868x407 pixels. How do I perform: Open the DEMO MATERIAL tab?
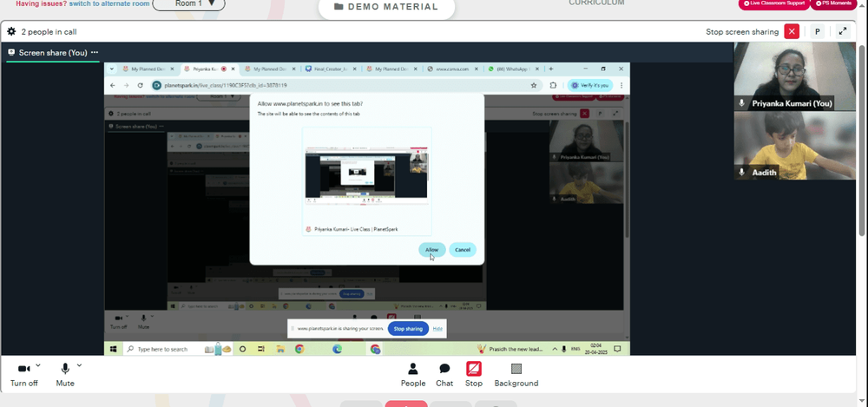point(386,7)
